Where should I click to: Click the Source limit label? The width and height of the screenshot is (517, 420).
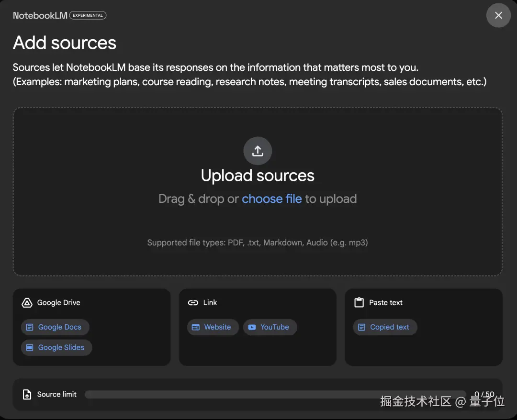[x=56, y=394]
